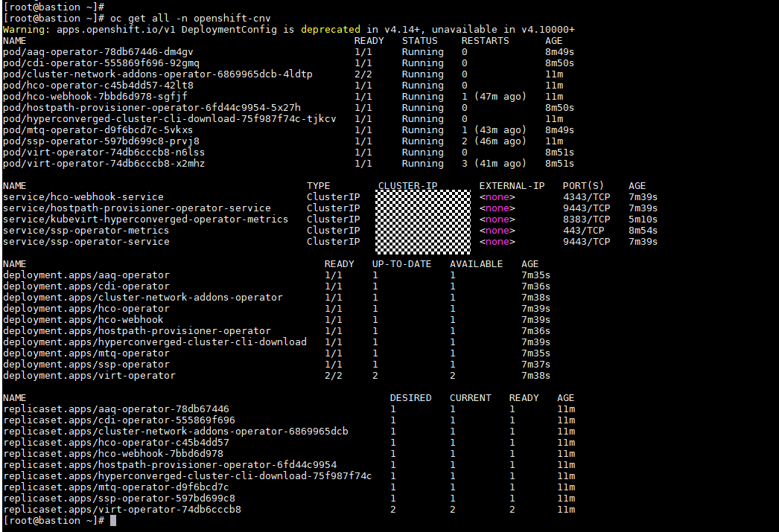Screen dimensions: 779x532
Task: Click replicaset.apps/cdi-operator-555869f696
Action: 118,420
